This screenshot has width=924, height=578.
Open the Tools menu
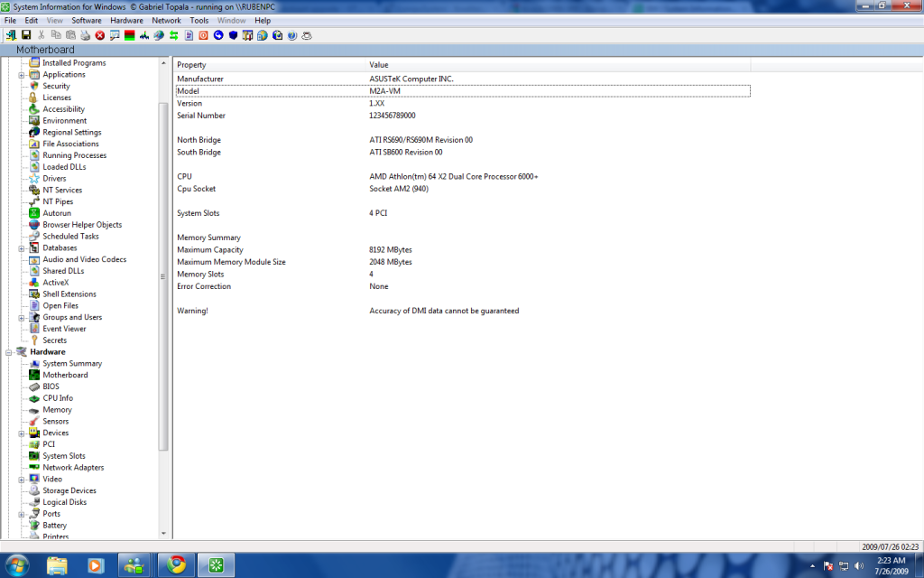199,20
